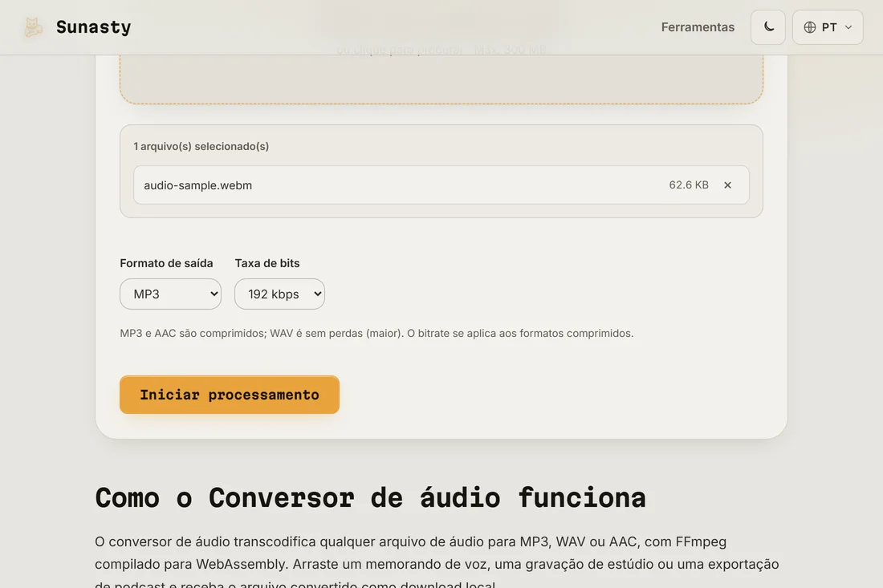Expand the PT language selector
Screen dimensions: 883x588
coord(828,27)
